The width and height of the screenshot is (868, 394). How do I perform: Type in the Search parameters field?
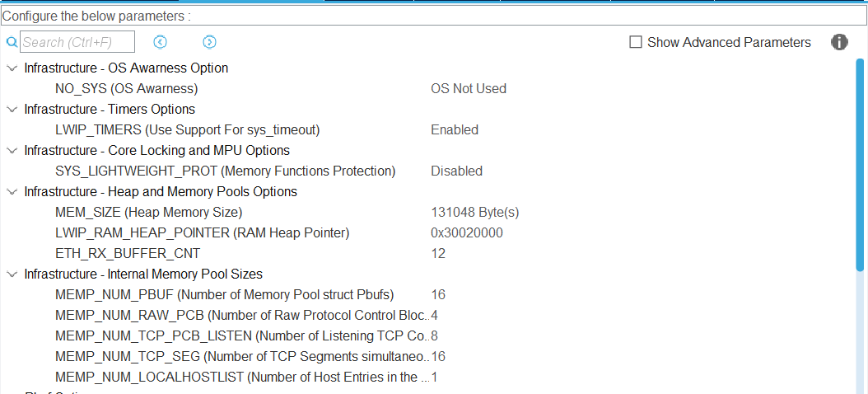(77, 42)
